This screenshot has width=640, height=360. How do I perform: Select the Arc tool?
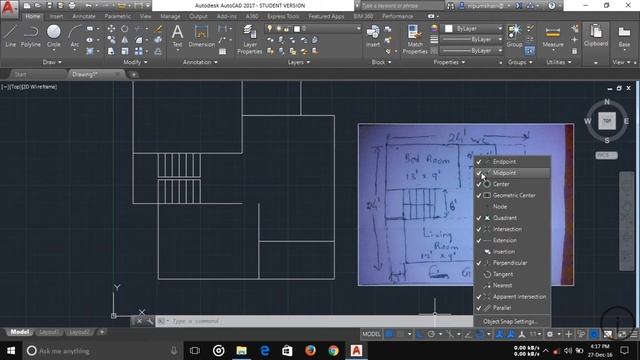75,36
